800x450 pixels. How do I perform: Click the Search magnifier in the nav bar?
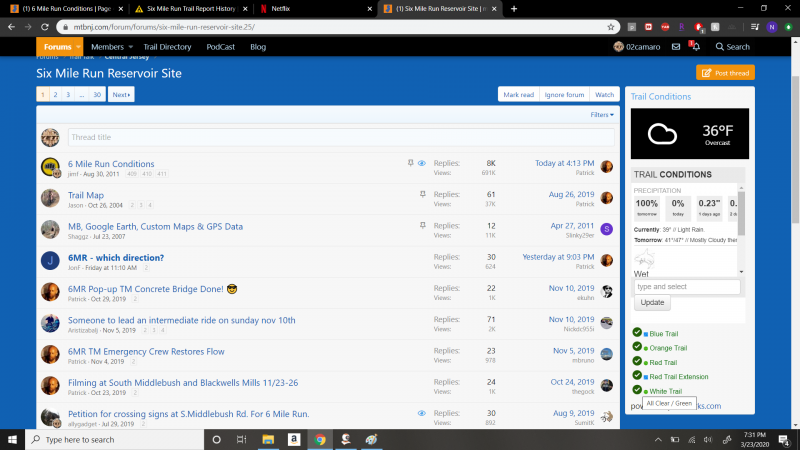click(732, 47)
